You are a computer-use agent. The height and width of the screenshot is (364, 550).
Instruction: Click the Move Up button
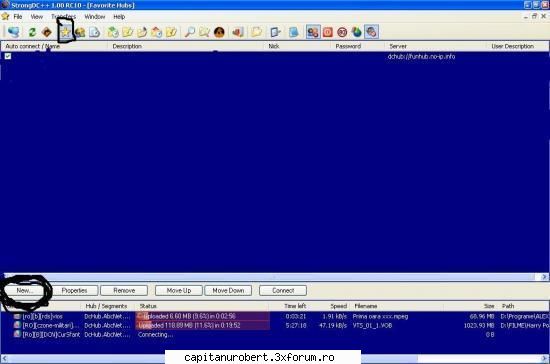pyautogui.click(x=179, y=290)
